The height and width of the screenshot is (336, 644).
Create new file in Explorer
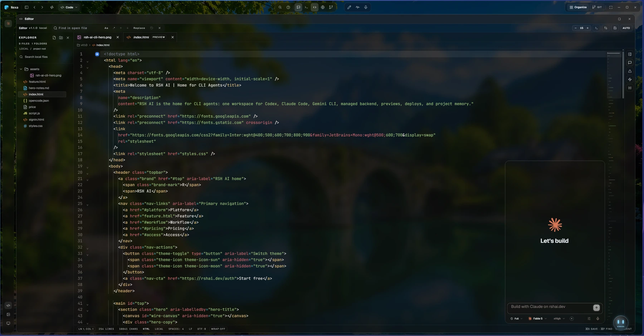[x=54, y=38]
